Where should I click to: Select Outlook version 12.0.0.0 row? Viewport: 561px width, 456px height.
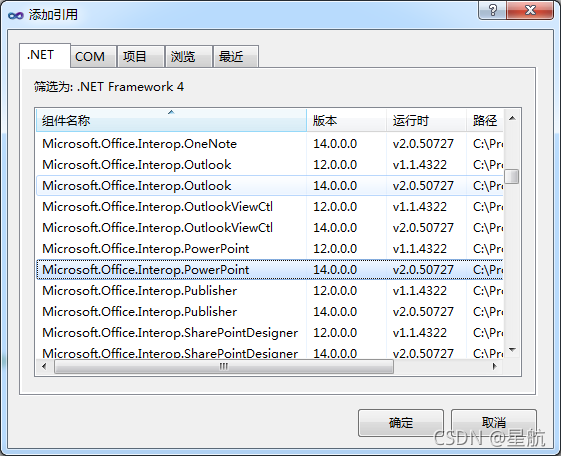(270, 165)
